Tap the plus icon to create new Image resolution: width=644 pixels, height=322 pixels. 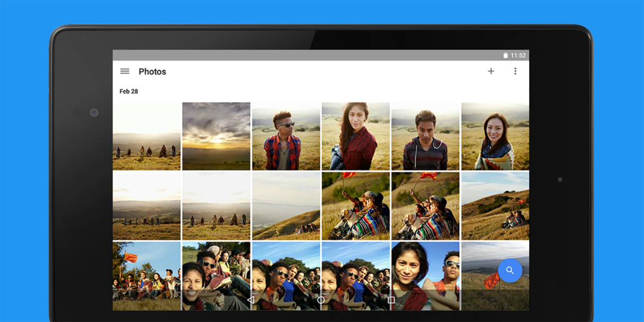coord(491,71)
